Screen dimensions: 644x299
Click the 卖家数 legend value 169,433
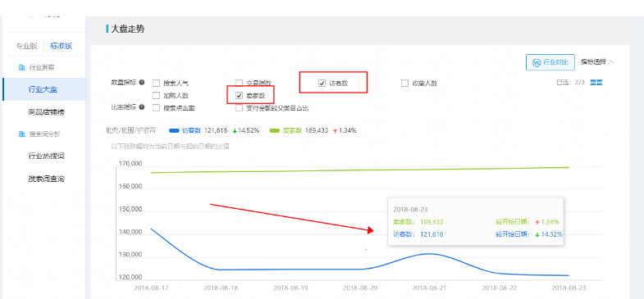(x=317, y=130)
